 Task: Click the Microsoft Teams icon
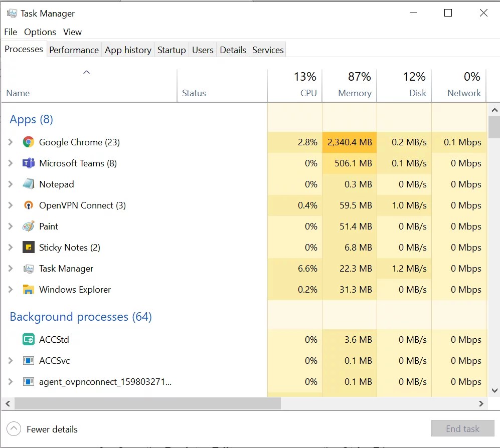coord(29,163)
